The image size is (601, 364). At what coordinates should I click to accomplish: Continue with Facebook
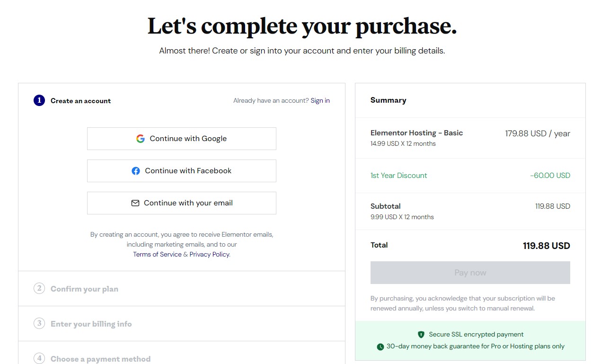[182, 171]
